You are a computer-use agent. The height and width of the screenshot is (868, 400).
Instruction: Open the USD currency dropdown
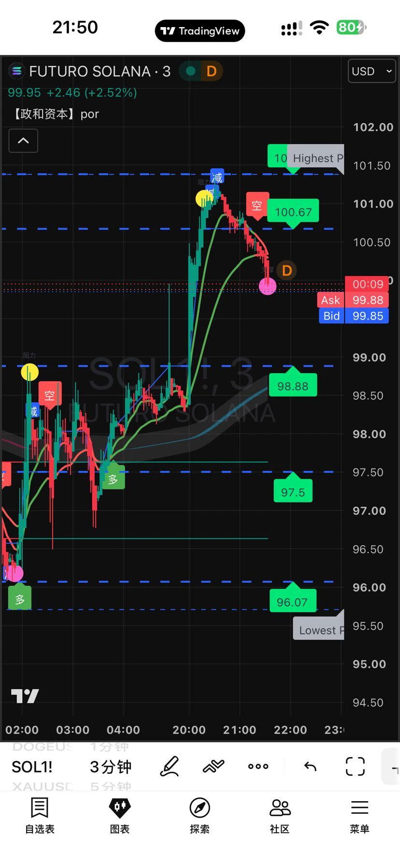[x=371, y=71]
